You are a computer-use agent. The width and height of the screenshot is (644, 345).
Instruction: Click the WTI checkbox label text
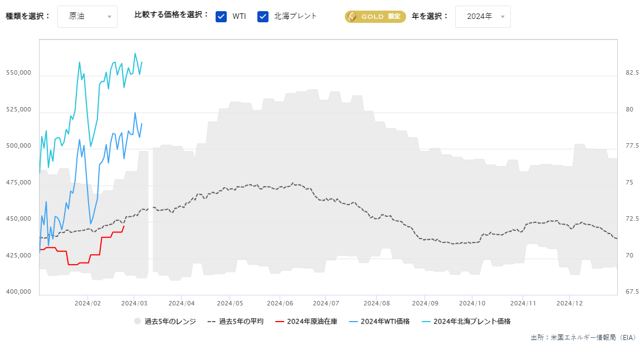(x=239, y=16)
